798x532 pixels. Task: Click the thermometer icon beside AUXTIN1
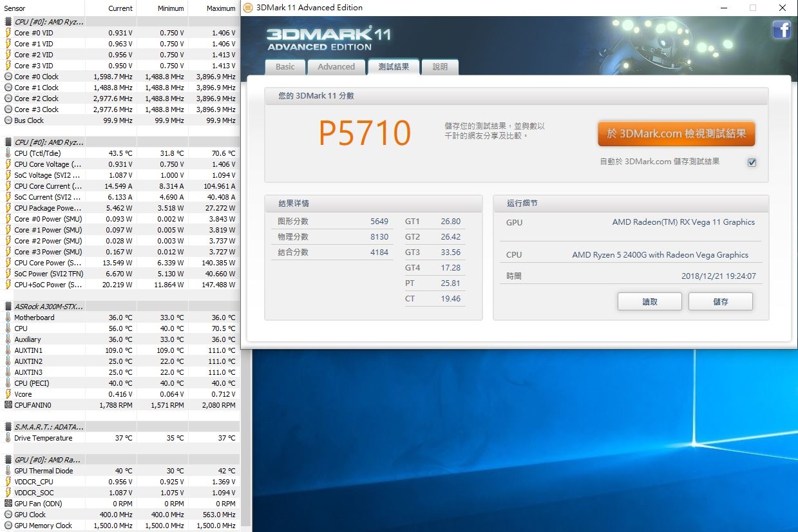point(8,350)
